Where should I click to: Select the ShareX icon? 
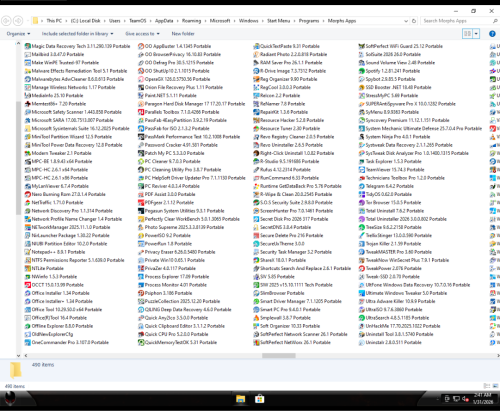pos(256,260)
